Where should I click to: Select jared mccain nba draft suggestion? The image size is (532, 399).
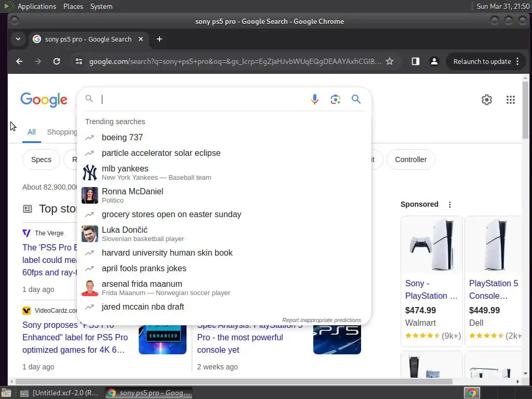(x=224, y=307)
